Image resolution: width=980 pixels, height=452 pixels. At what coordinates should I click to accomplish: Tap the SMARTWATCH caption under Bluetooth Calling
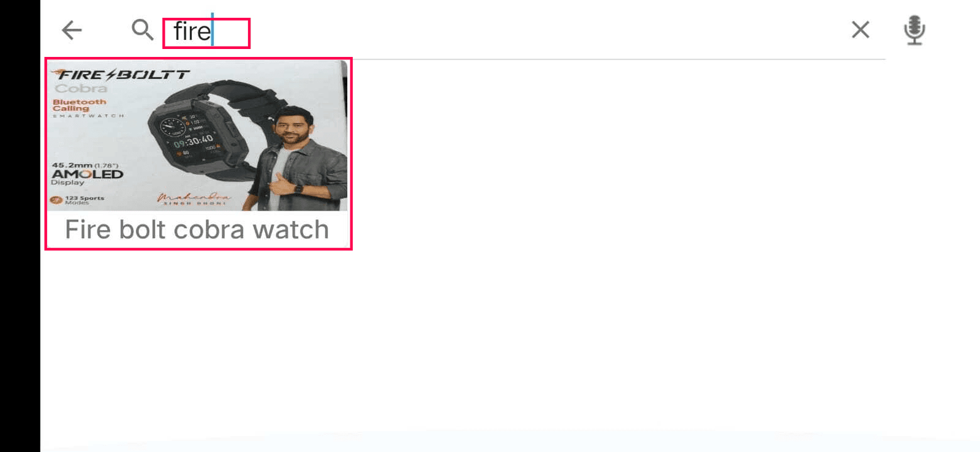[x=88, y=116]
